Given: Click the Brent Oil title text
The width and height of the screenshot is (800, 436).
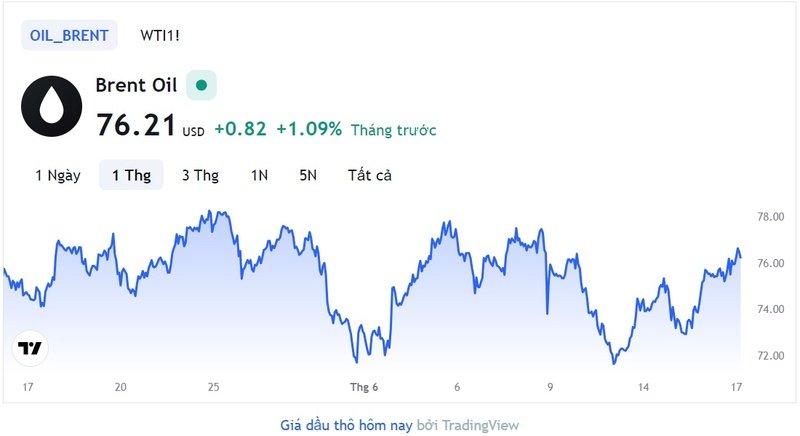Looking at the screenshot, I should pos(136,85).
